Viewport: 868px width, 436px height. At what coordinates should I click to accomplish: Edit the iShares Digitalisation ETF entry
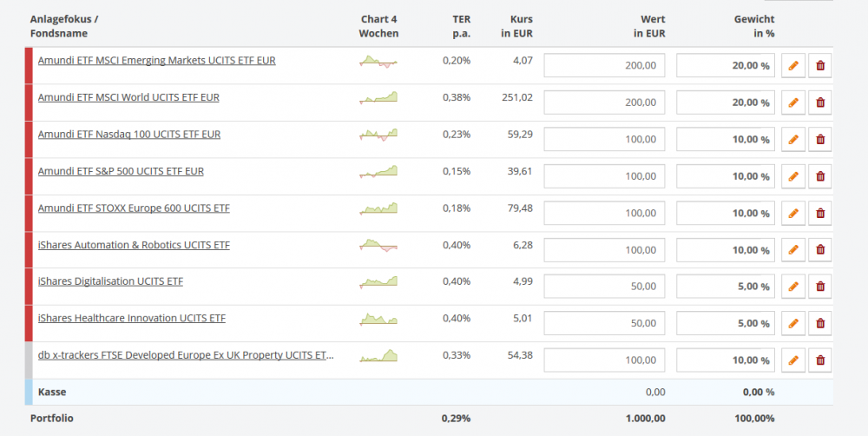(x=793, y=287)
